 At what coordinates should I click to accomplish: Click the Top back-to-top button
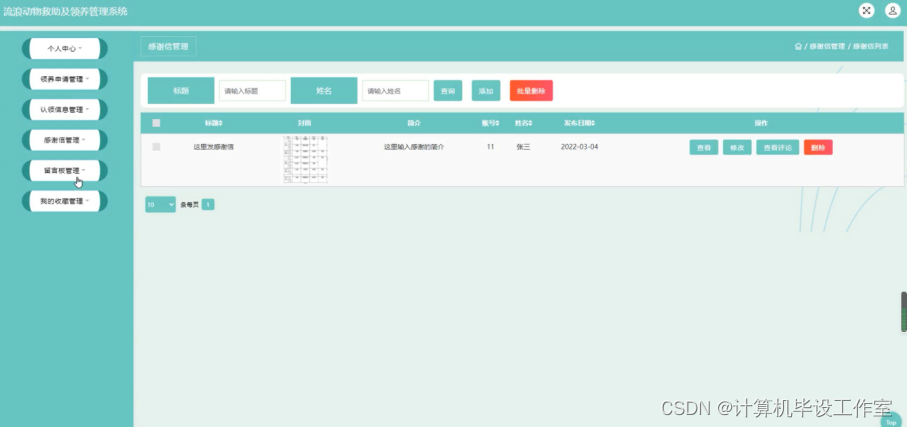[891, 422]
